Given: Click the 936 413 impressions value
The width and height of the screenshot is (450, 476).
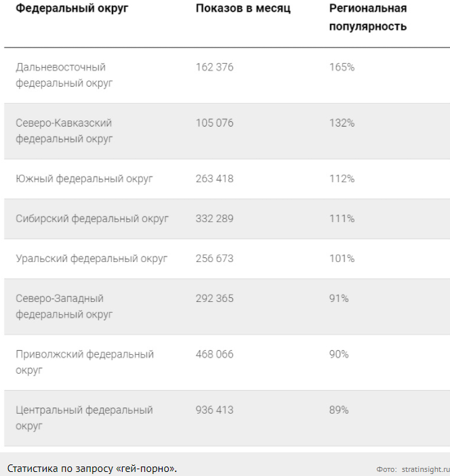Looking at the screenshot, I should (214, 410).
